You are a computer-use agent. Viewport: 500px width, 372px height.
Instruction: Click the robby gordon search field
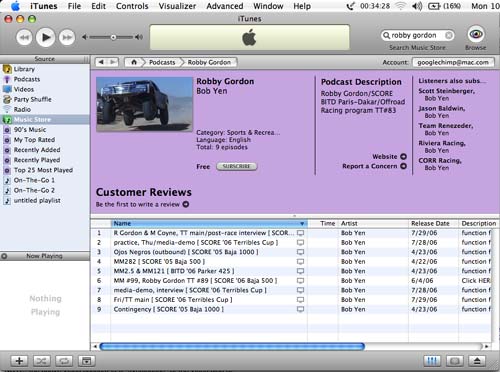(417, 35)
